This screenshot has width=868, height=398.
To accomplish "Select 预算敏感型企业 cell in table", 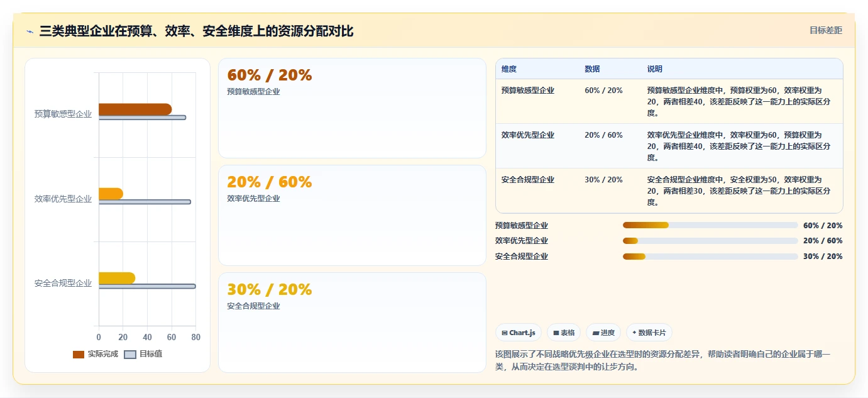I will 528,91.
